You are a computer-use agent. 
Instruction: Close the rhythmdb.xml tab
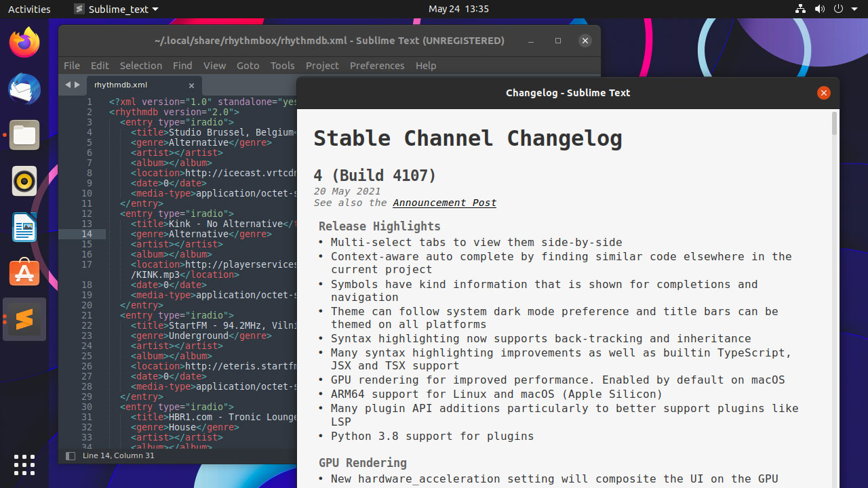coord(191,85)
